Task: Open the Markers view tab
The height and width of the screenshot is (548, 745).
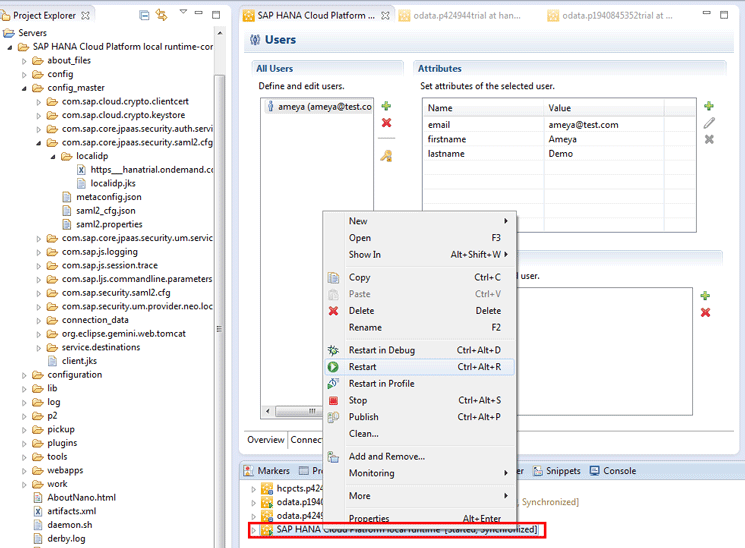Action: tap(267, 471)
